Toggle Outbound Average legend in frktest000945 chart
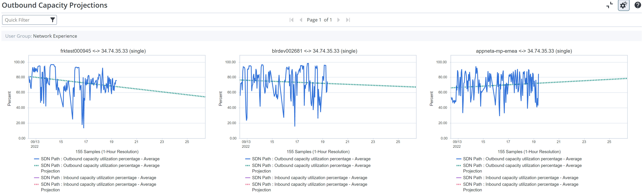This screenshot has height=195, width=644. tap(100, 159)
